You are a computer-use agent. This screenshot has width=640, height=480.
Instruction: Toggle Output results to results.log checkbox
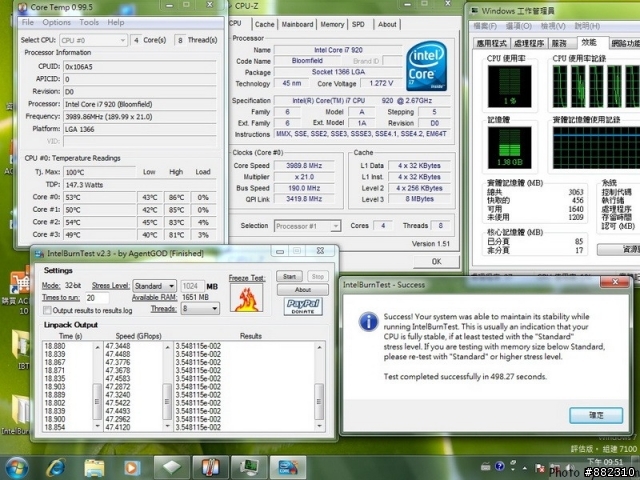[47, 311]
